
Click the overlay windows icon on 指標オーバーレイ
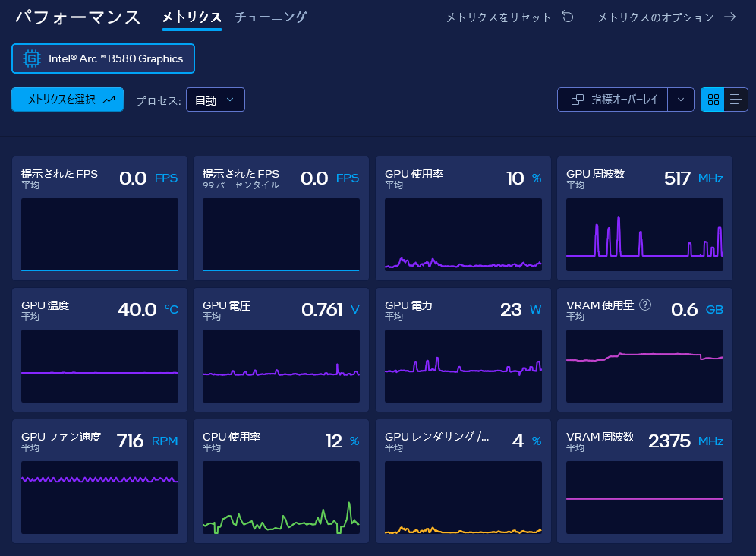[x=577, y=100]
